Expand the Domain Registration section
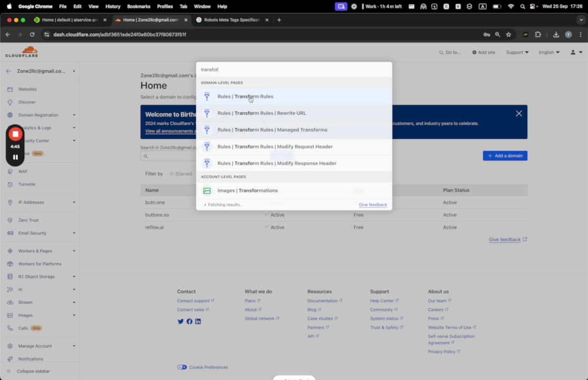This screenshot has width=588, height=380. (74, 115)
